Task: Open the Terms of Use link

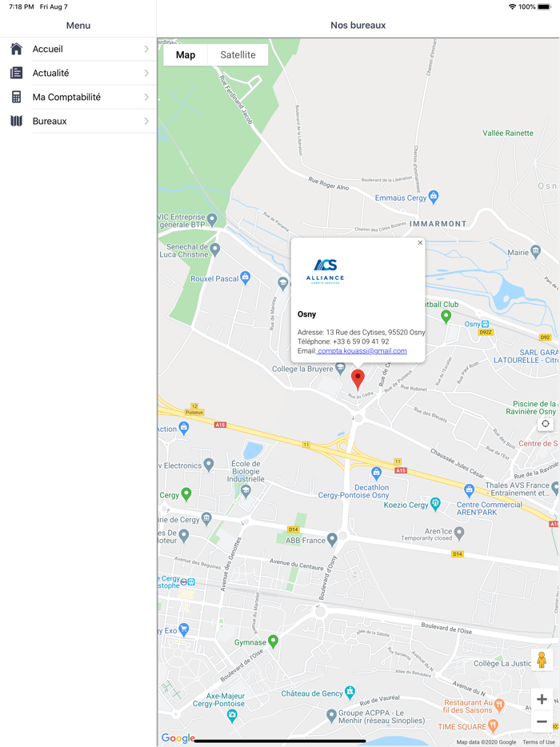Action: click(x=538, y=741)
